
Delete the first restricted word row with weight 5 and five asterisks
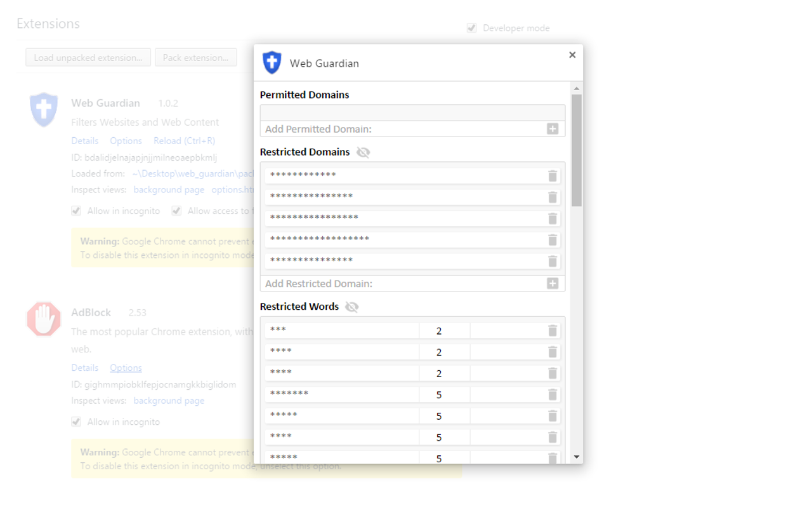(x=553, y=416)
